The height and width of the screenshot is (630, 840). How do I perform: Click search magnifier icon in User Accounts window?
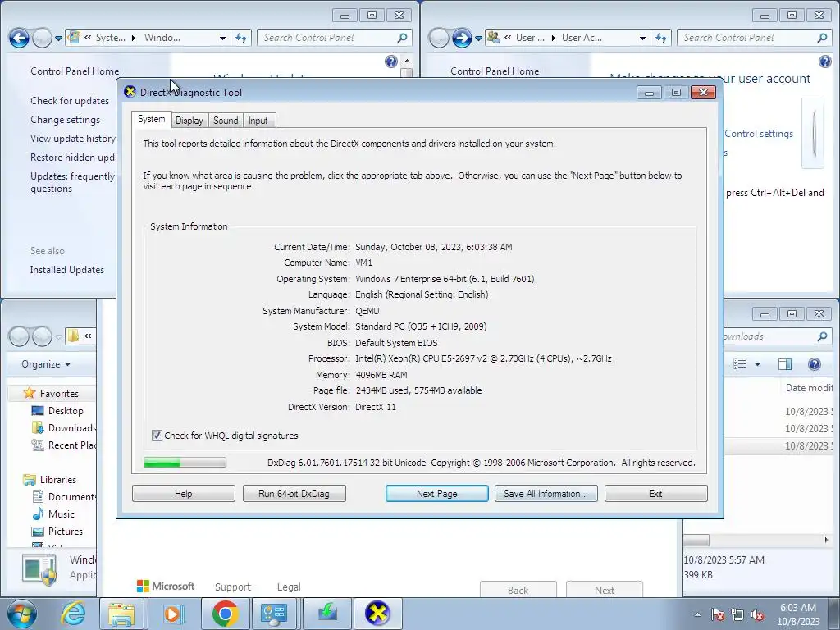coord(822,38)
